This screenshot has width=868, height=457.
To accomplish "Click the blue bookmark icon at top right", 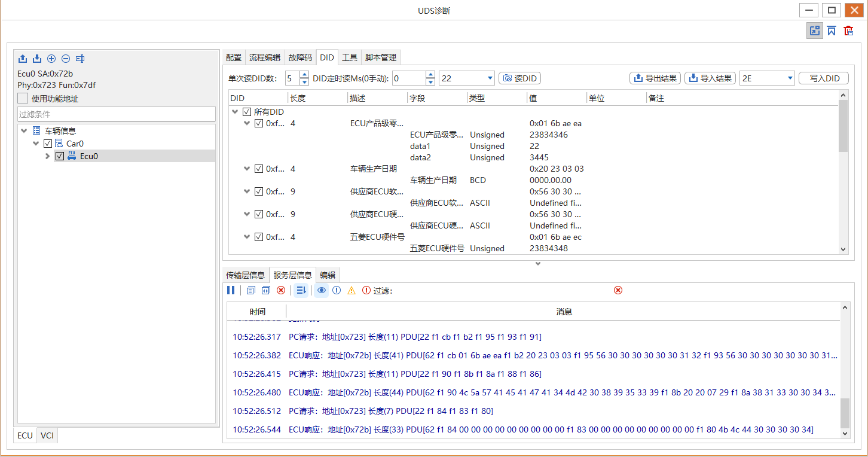I will point(832,31).
